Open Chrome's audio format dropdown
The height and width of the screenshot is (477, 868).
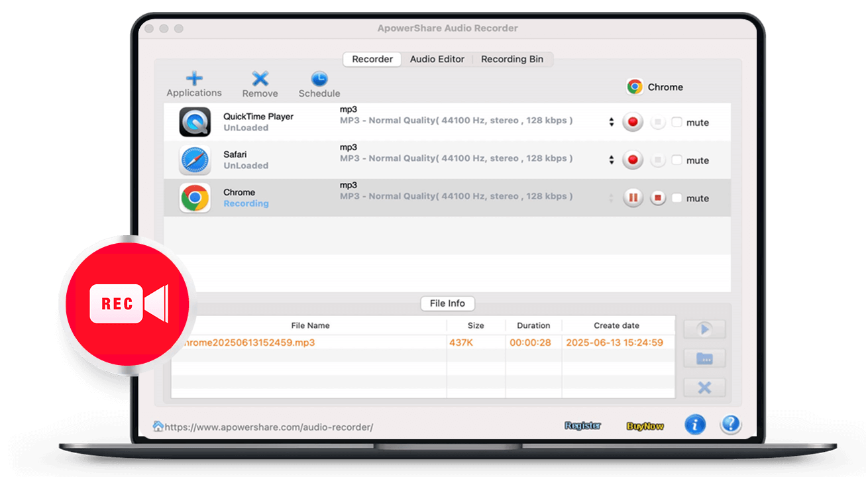[611, 197]
